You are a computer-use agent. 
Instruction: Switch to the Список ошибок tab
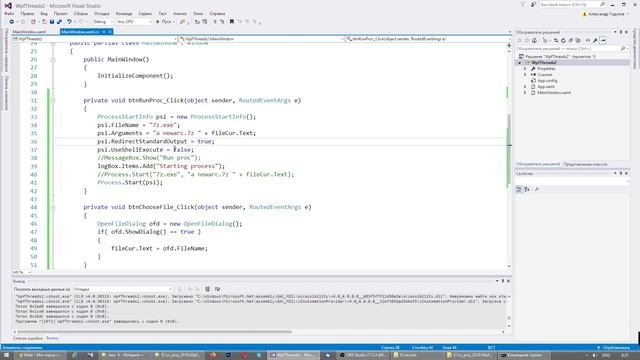tap(28, 338)
